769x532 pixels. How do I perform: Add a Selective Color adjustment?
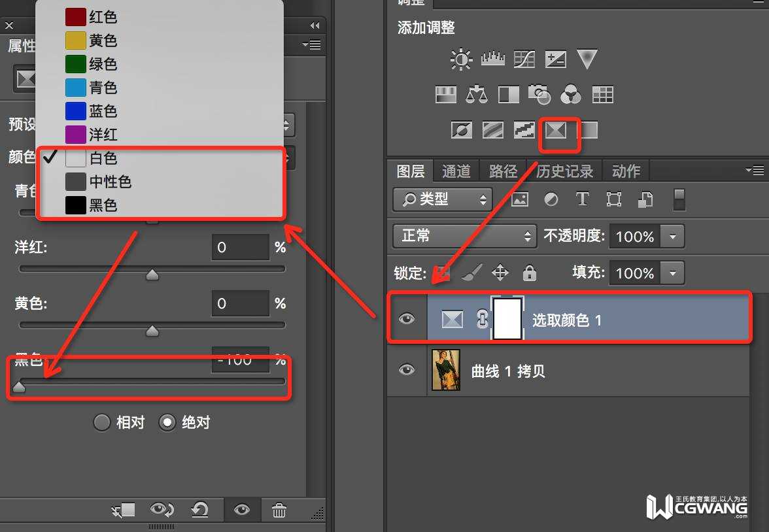click(556, 131)
